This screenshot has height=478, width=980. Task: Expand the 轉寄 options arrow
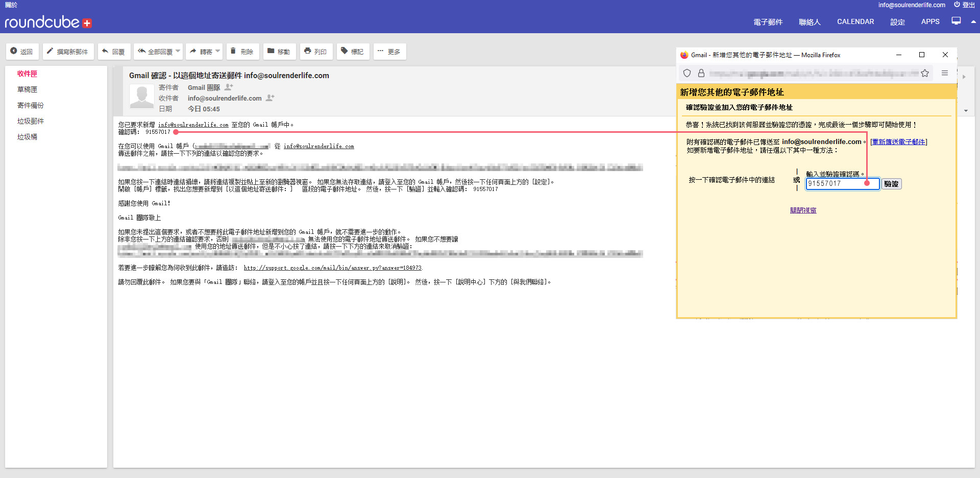(x=218, y=51)
